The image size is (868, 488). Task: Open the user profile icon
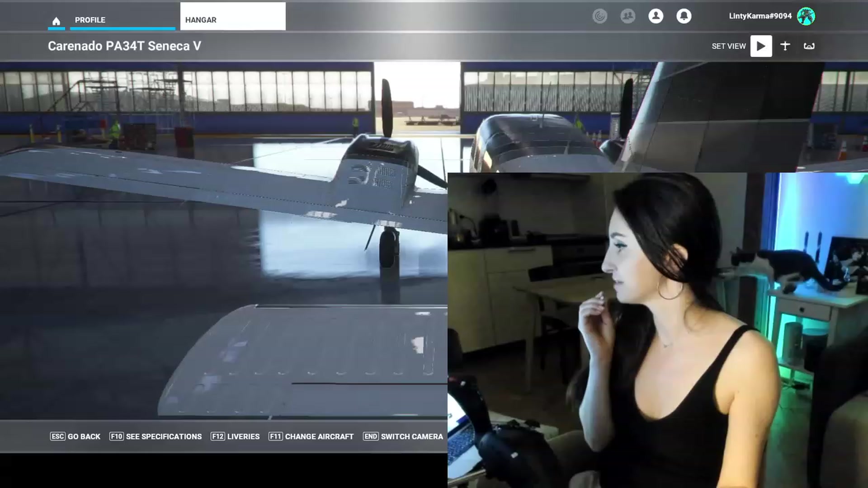point(656,16)
